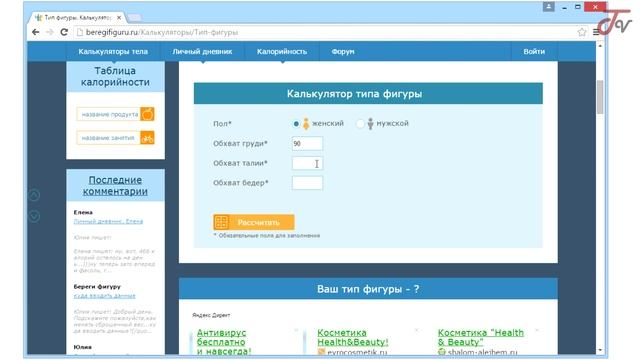
Task: Click the vertical scrollbar thumb
Action: [600, 97]
